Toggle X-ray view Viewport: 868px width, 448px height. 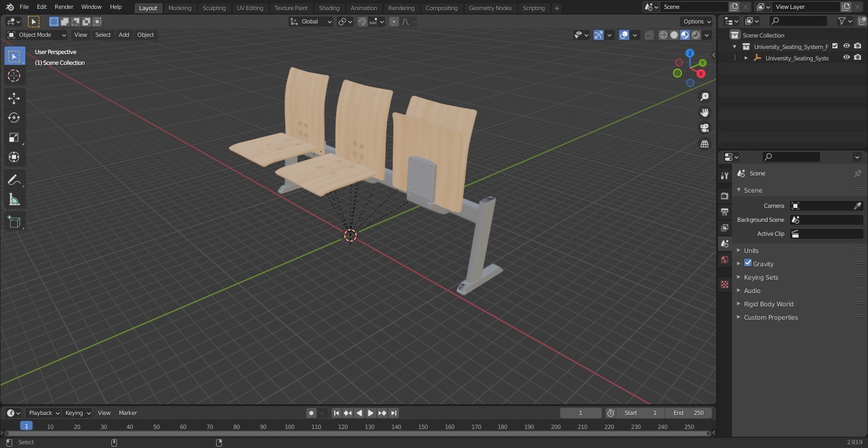(649, 35)
